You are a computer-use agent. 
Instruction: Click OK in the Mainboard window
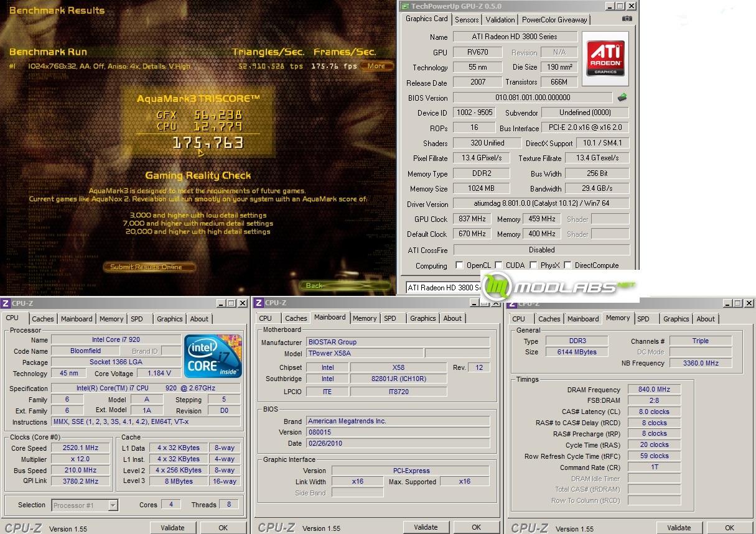point(476,527)
